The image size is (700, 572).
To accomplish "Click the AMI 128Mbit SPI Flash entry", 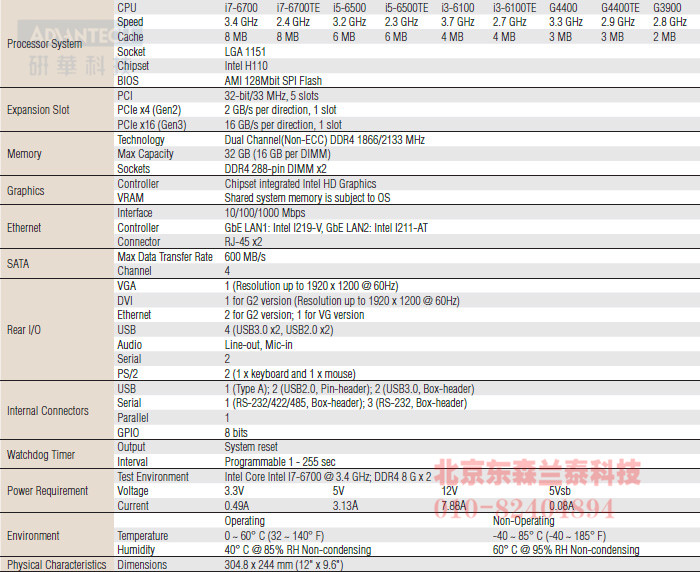I will point(274,81).
